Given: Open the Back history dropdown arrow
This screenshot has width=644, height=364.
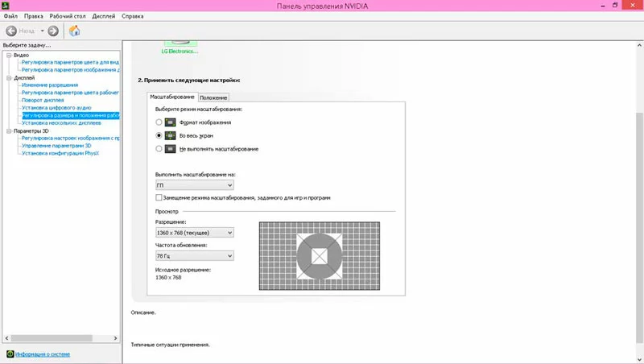Looking at the screenshot, I should click(42, 31).
